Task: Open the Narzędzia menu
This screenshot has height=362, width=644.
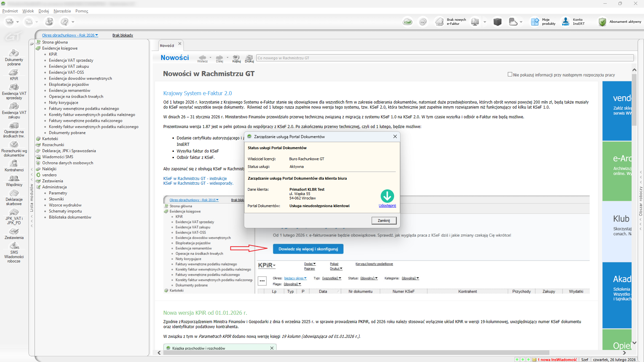Action: [62, 11]
